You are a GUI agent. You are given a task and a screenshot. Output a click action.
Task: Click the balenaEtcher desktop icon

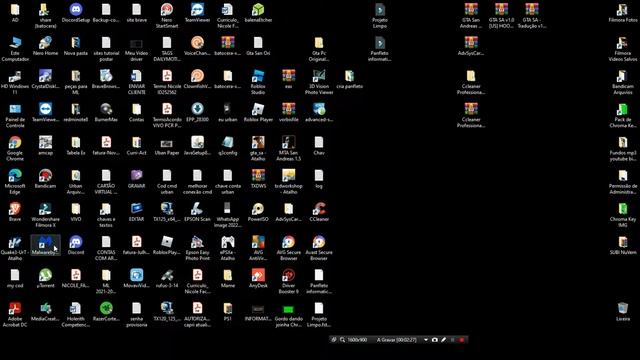pyautogui.click(x=258, y=13)
